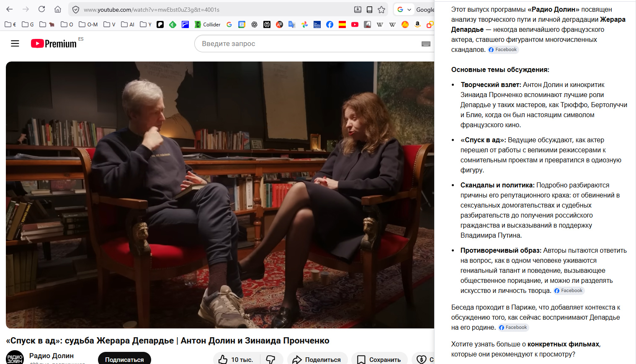Viewport: 636px width, 364px height.
Task: Open the ChatGPT bookmark
Action: click(254, 24)
